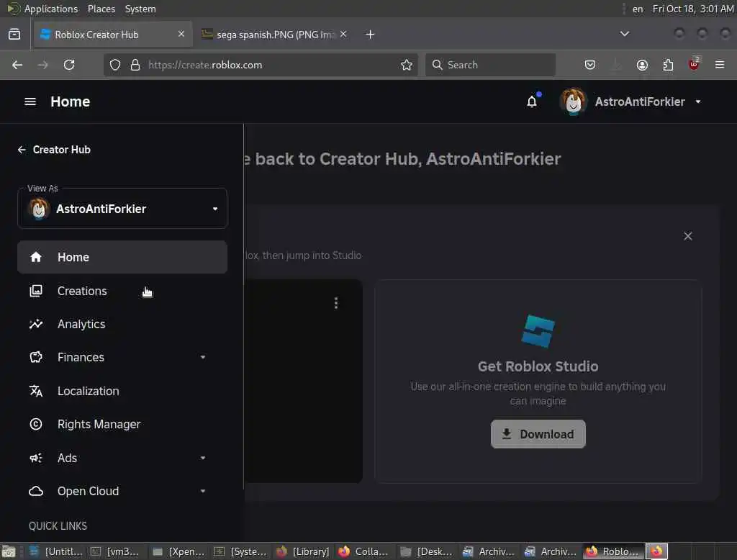Screen dimensions: 737x560
Task: Open Localization in the sidebar
Action: tap(122, 391)
